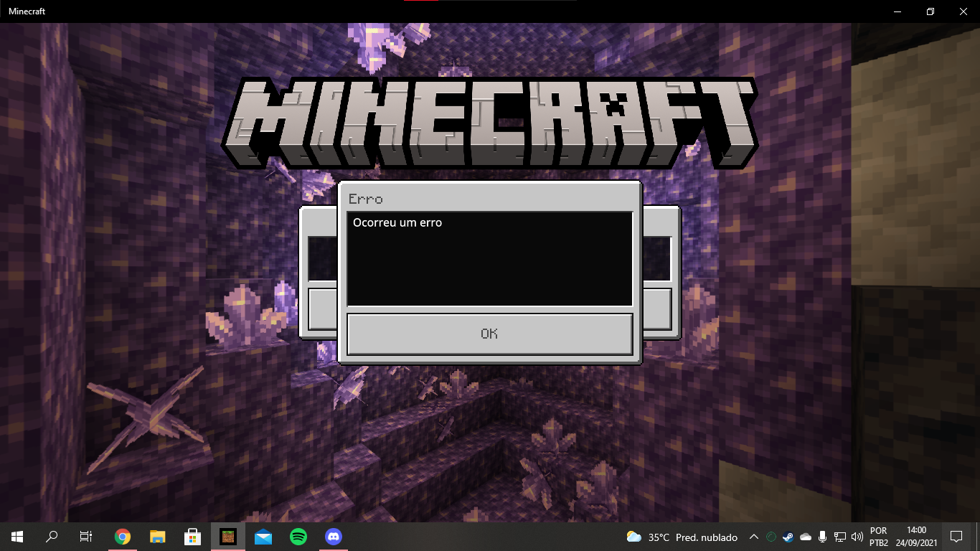Click the 'Erro' dialog title
The image size is (980, 551).
tap(365, 199)
